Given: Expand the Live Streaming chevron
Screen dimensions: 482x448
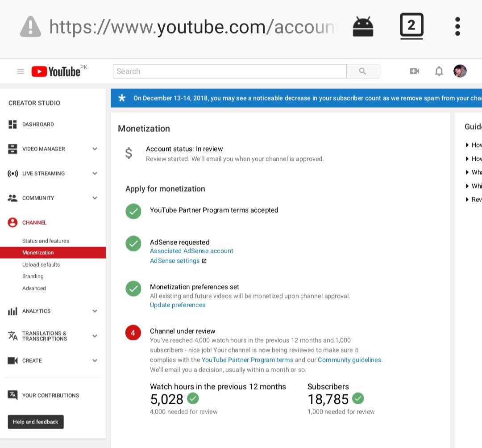Looking at the screenshot, I should coord(95,174).
